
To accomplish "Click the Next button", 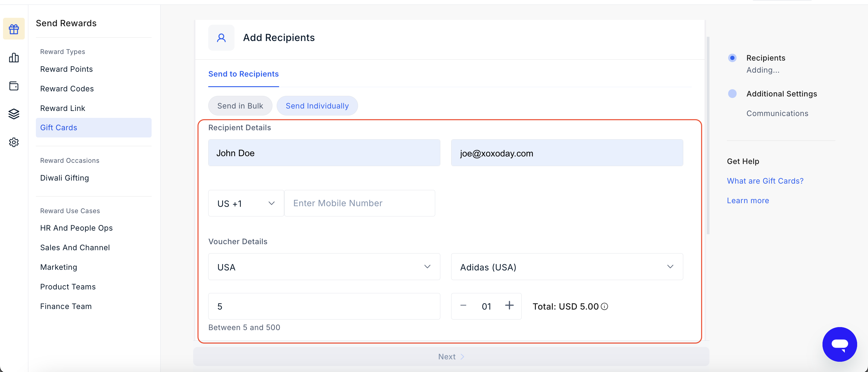I will tap(451, 357).
